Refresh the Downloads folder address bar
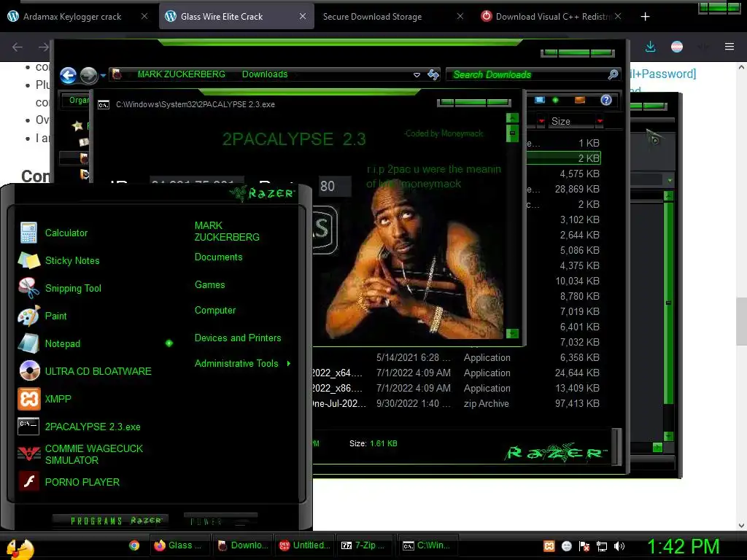The image size is (747, 560). pyautogui.click(x=433, y=74)
